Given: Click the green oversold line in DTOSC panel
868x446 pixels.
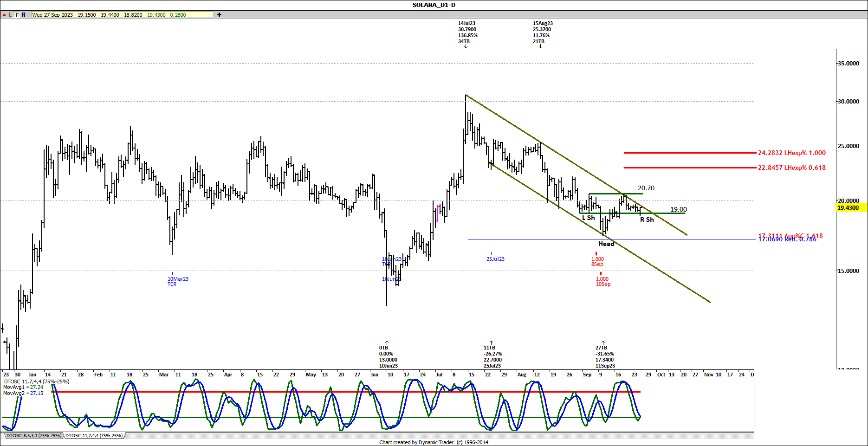Looking at the screenshot, I should coord(320,418).
